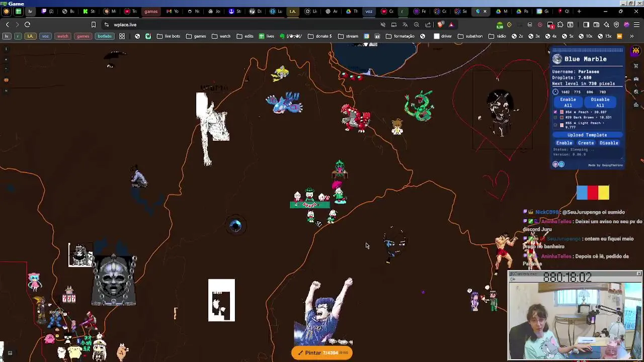The image size is (644, 362).
Task: Click the Disable template button
Action: tap(609, 143)
